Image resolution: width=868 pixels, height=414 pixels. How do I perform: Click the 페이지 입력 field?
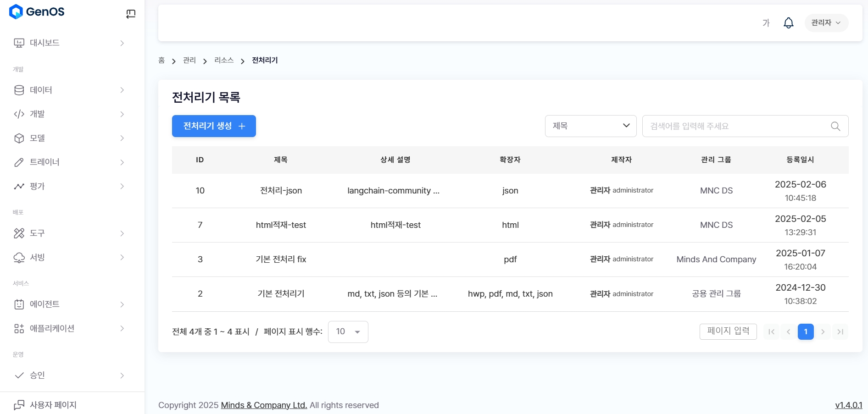(728, 331)
